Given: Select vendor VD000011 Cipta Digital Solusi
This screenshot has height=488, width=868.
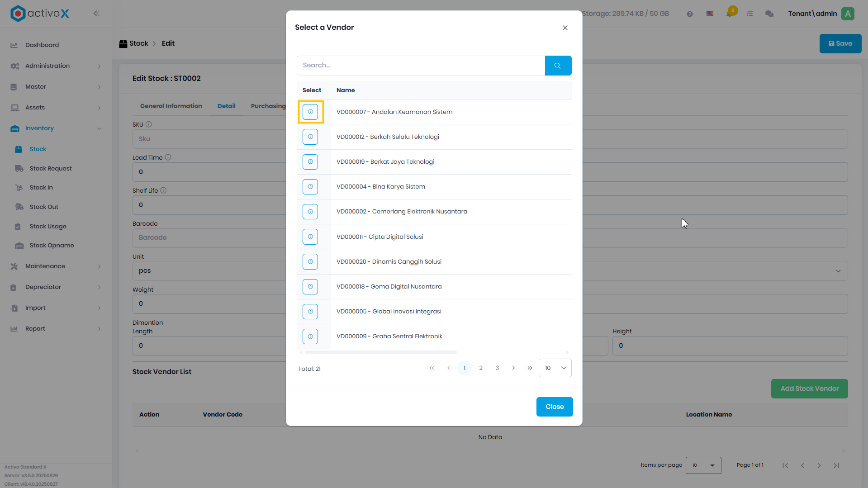Looking at the screenshot, I should pos(310,237).
